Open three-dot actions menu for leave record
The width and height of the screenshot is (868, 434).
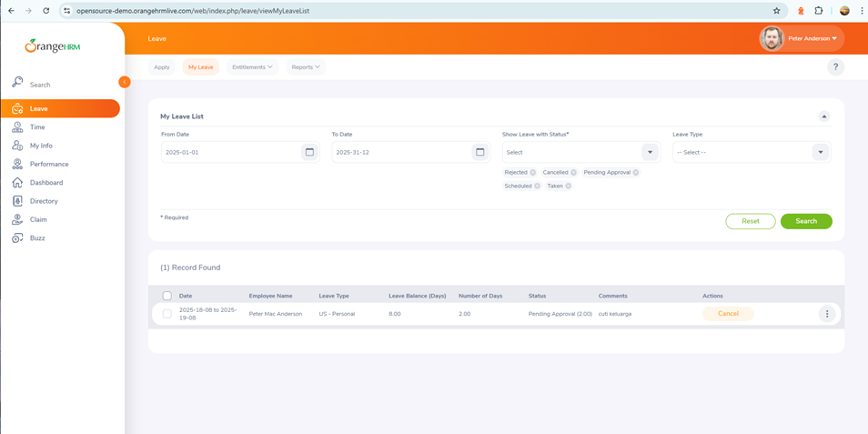(x=826, y=314)
